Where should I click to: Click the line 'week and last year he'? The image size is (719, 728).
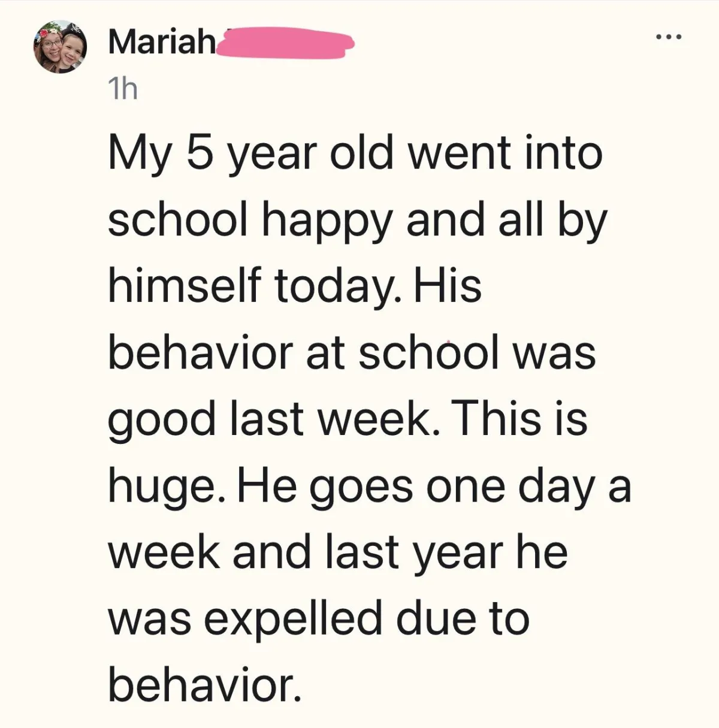338,552
